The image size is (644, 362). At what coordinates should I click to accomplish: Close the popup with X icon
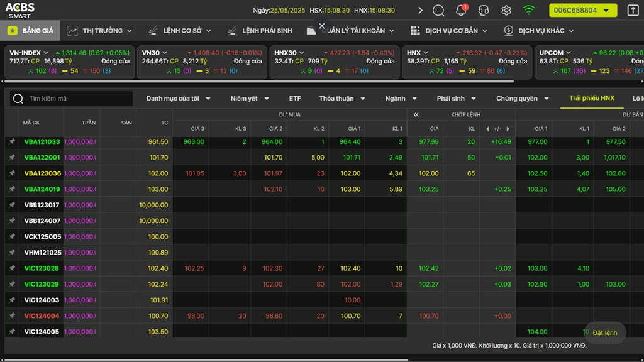pos(321,26)
